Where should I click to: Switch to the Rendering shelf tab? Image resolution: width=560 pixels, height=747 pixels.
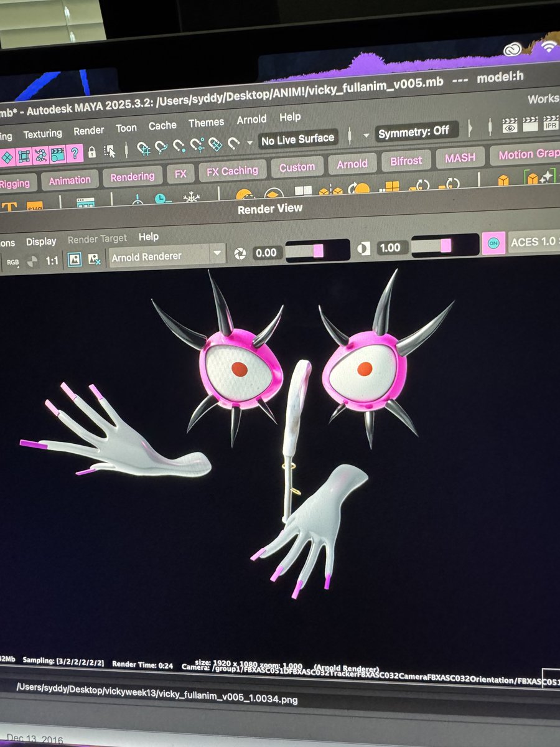pyautogui.click(x=133, y=177)
